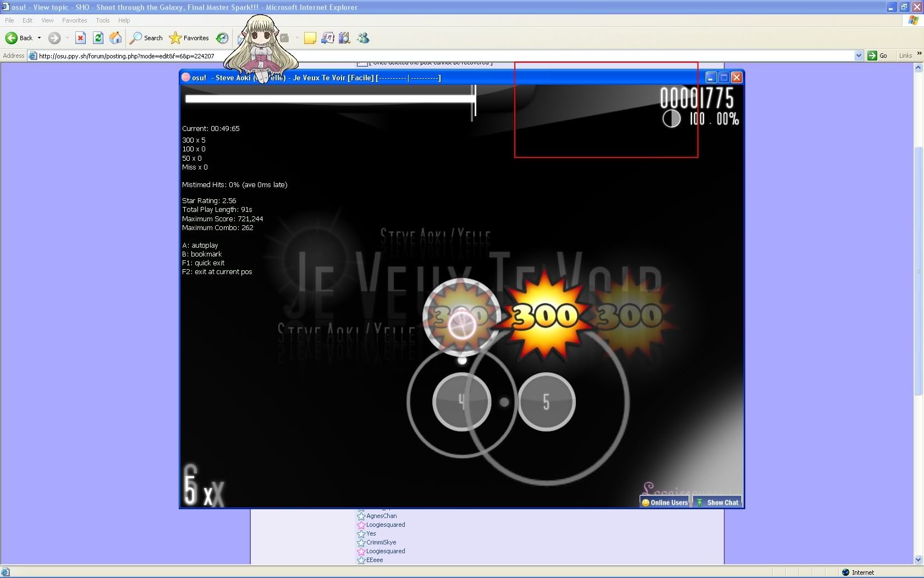The image size is (924, 578).
Task: Click the 'Maximum Combo: 262' text
Action: click(x=218, y=227)
